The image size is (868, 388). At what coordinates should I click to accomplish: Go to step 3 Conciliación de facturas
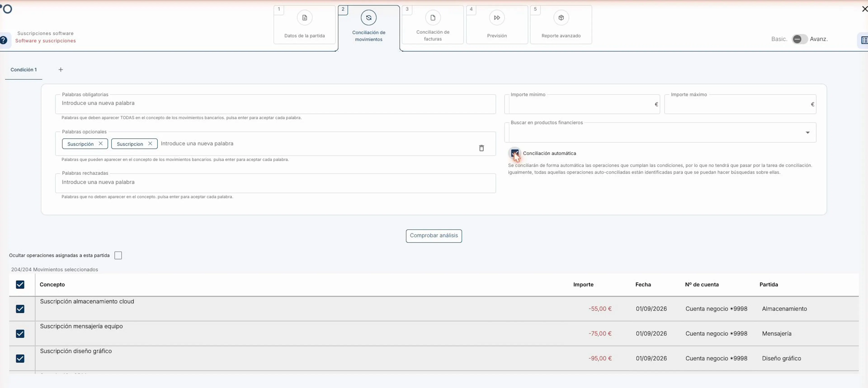(x=433, y=25)
